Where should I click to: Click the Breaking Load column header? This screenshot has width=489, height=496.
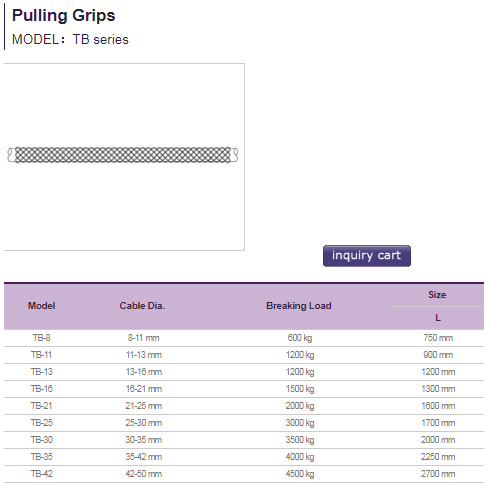tap(299, 306)
